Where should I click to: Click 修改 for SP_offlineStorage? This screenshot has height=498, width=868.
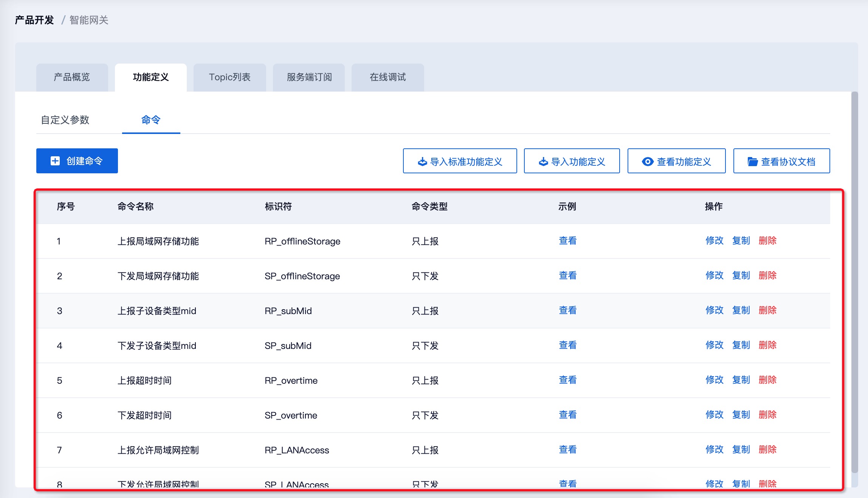click(714, 275)
